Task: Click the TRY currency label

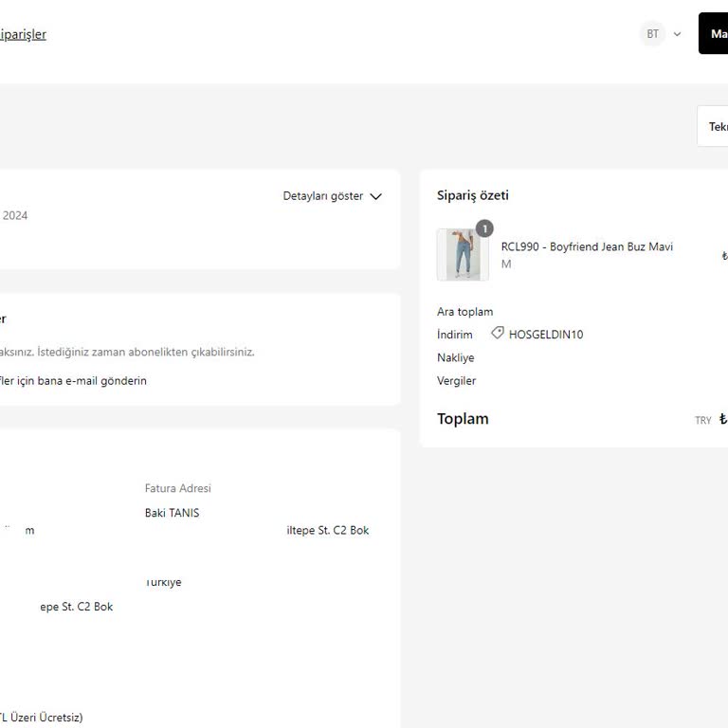Action: (702, 421)
